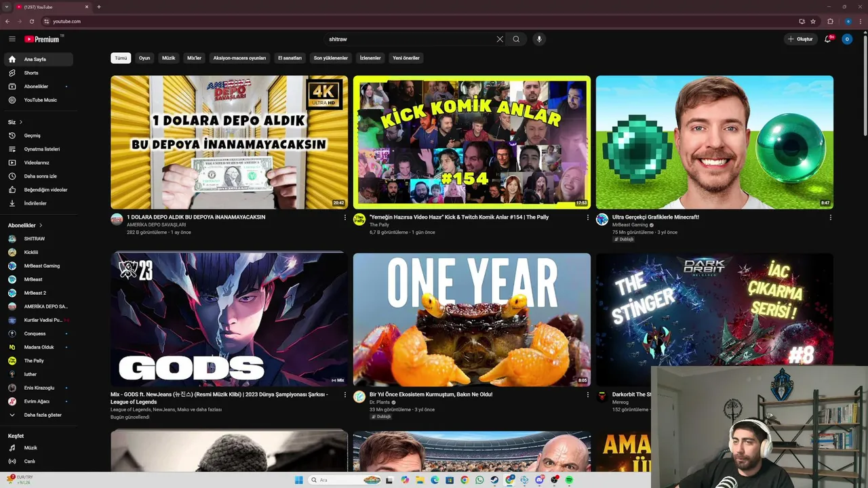Open the GODS mix thumbnail
This screenshot has width=868, height=488.
[x=229, y=319]
